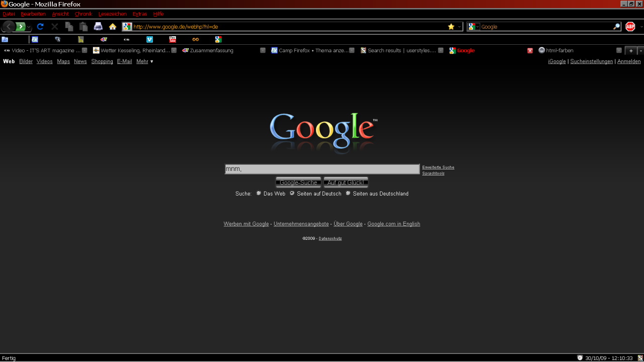This screenshot has width=644, height=362.
Task: Select the 'Das Web' radio button
Action: [x=259, y=193]
